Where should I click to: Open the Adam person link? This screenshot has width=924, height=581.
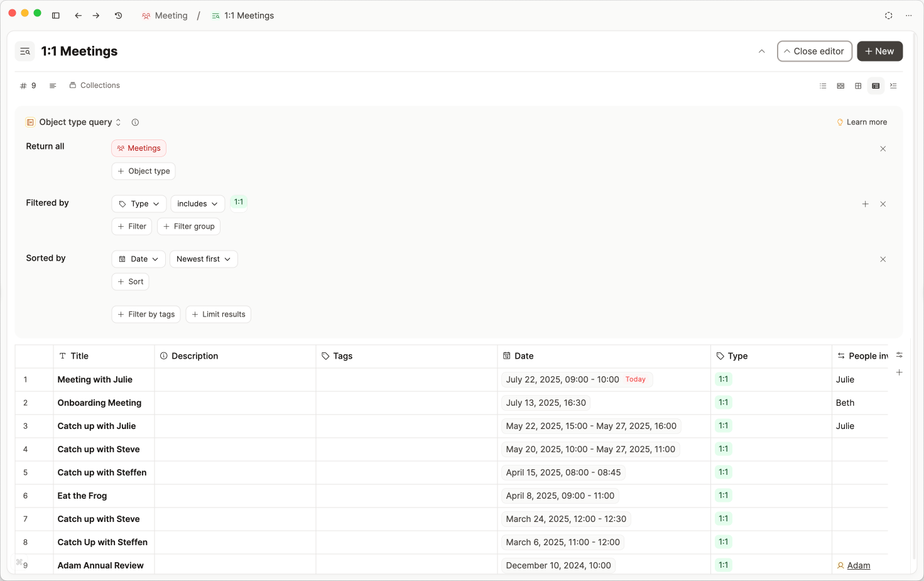(858, 565)
